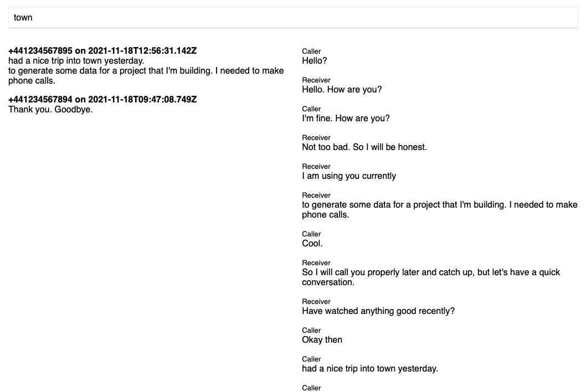Select 'I am using you currently' transcript line
Viewport: 586px width, 392px height.
pos(349,176)
